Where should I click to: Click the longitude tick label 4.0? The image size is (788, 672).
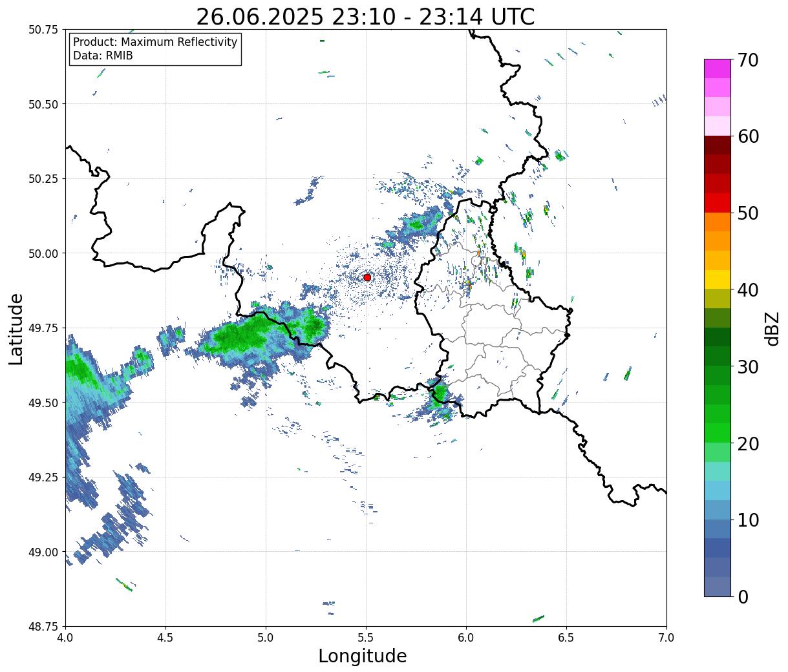(x=65, y=638)
